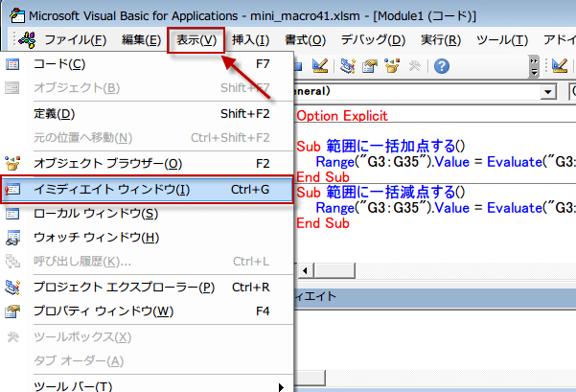Open Project Explorer from the toolbar
The width and height of the screenshot is (576, 392).
click(348, 66)
